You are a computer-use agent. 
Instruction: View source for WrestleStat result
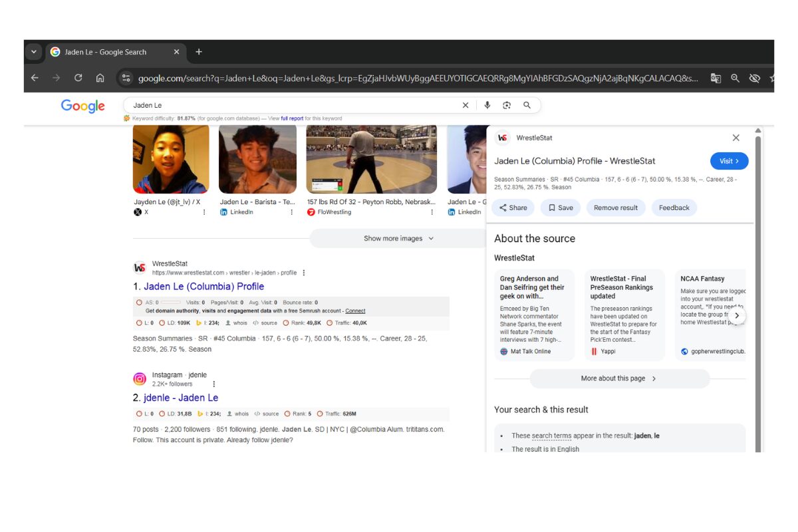point(265,323)
